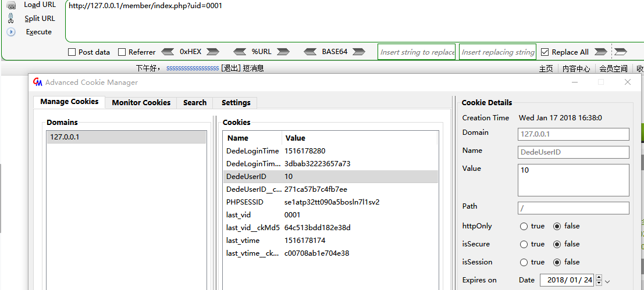Screen dimensions: 644x290
Task: Switch to Monitor Cookies tab
Action: click(141, 102)
